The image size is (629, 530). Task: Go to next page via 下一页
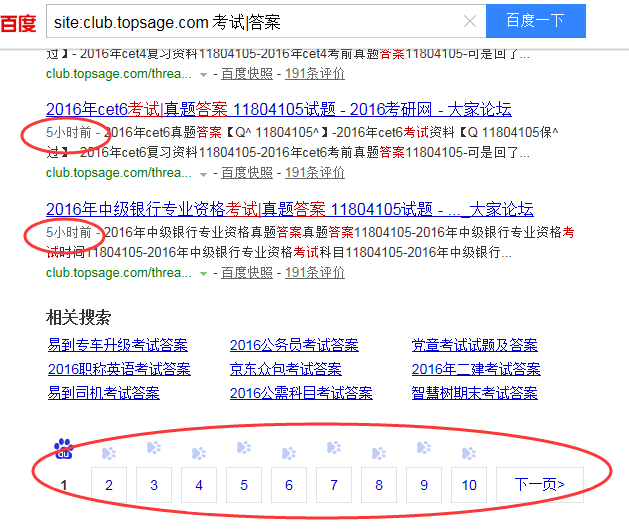540,485
